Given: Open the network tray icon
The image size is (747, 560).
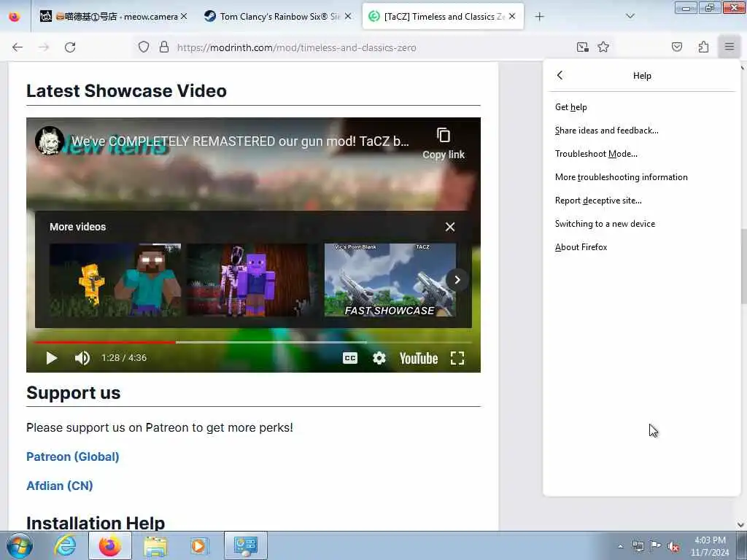Looking at the screenshot, I should (x=638, y=546).
